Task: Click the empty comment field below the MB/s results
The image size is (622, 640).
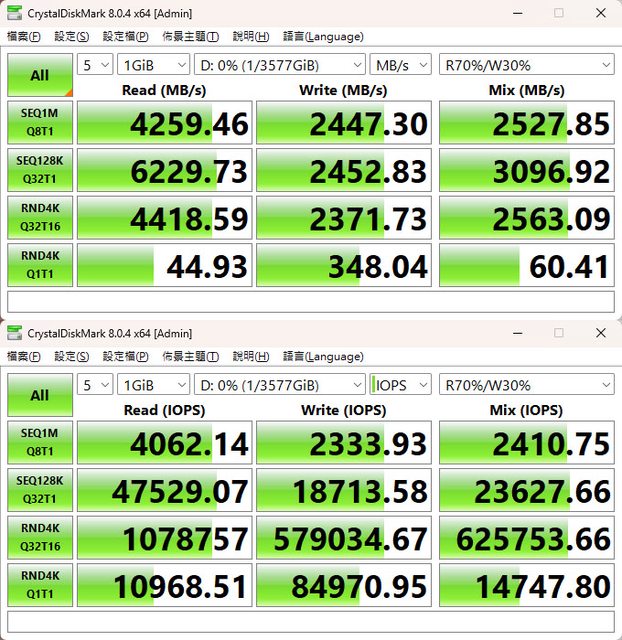Action: pyautogui.click(x=310, y=301)
